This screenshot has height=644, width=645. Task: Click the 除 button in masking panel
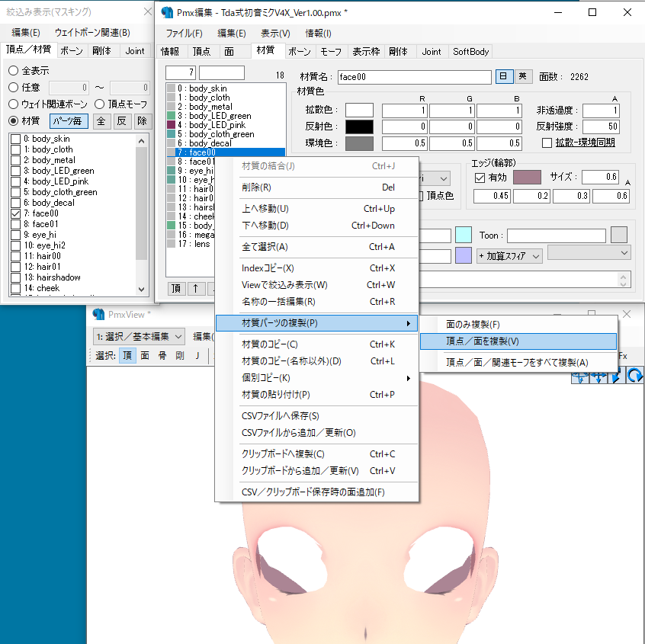[143, 121]
